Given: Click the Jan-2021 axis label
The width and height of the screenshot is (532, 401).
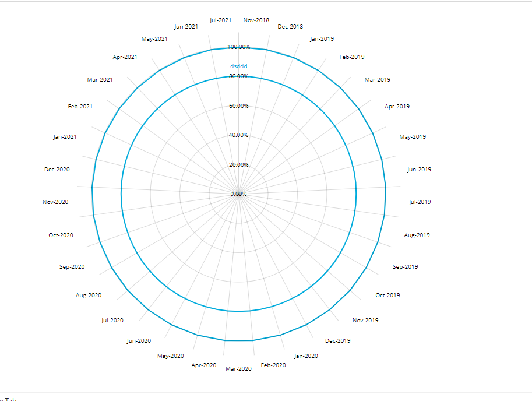Looking at the screenshot, I should point(65,137).
